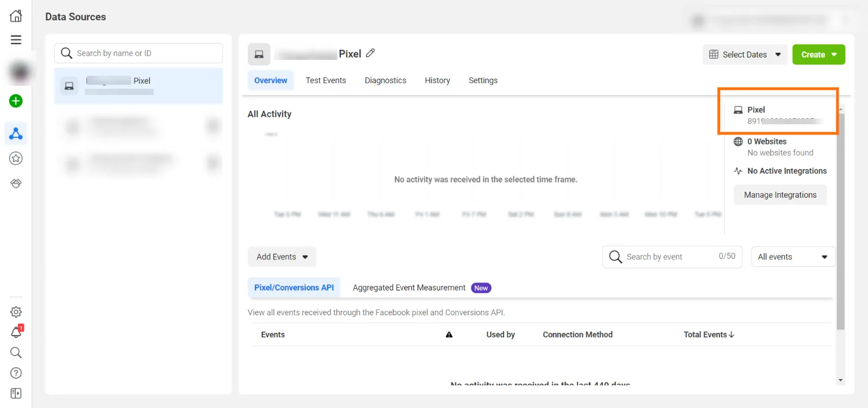Open the Help question mark icon
Image resolution: width=868 pixels, height=408 pixels.
(x=15, y=373)
